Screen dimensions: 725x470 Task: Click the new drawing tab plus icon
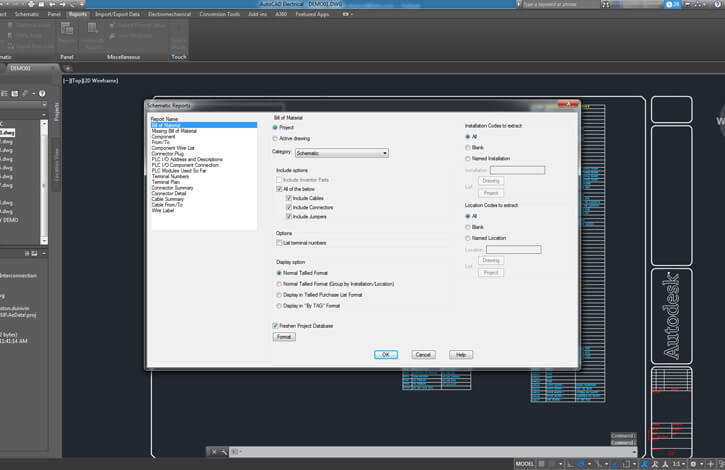click(x=68, y=68)
